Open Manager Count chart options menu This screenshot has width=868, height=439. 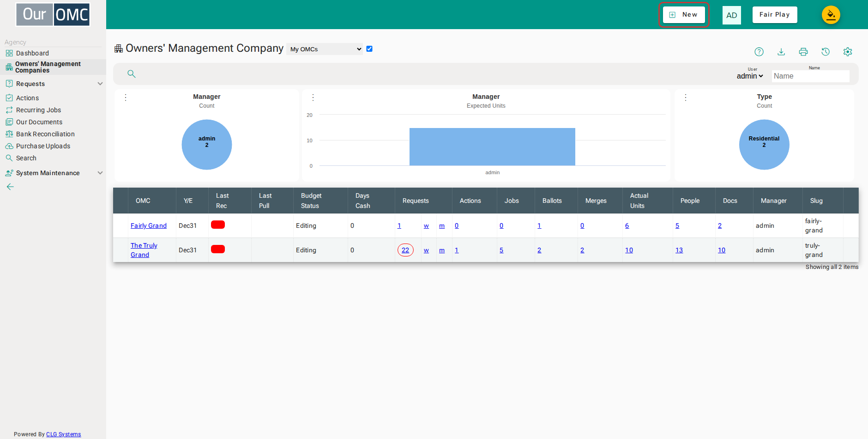[x=126, y=98]
